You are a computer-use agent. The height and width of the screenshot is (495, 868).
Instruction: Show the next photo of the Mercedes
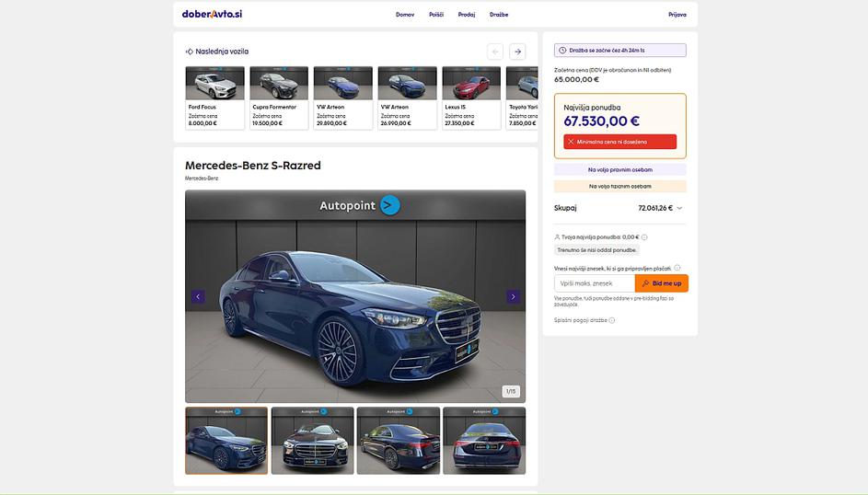[513, 296]
